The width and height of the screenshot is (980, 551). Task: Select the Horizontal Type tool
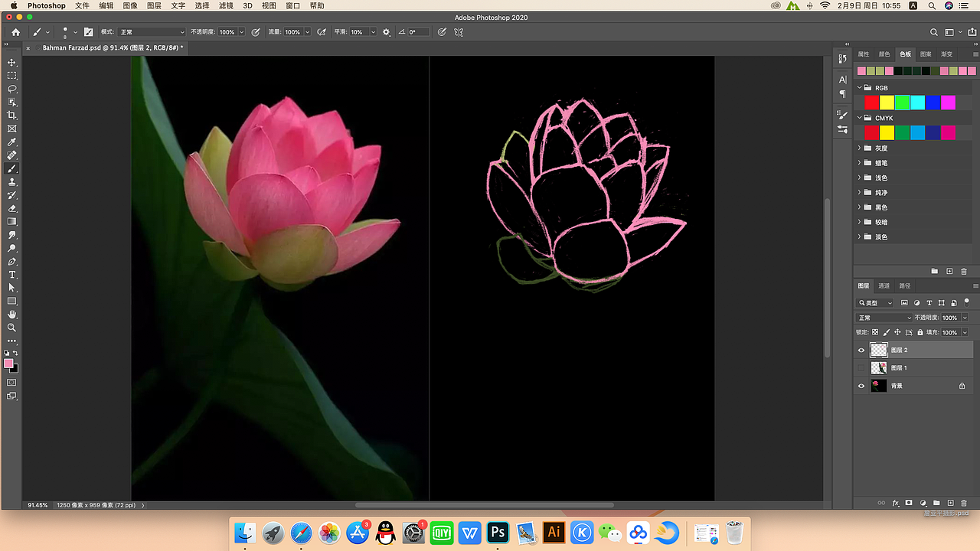(x=11, y=275)
